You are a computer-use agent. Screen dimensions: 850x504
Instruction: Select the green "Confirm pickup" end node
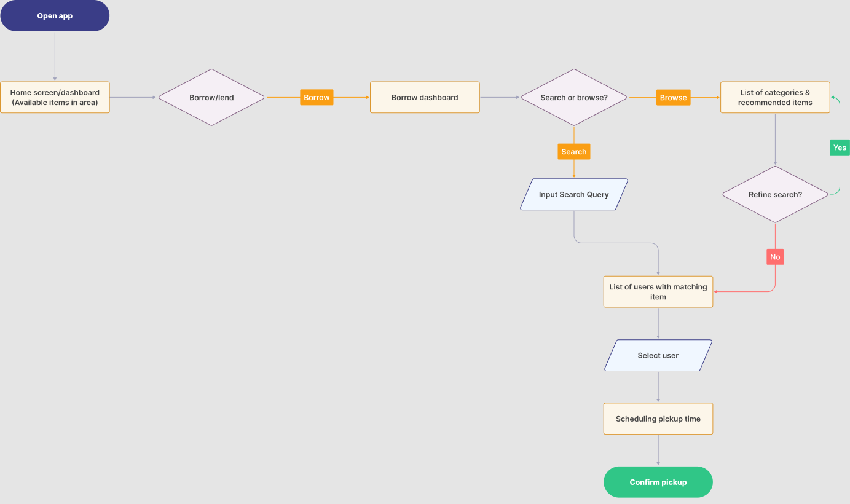(658, 482)
